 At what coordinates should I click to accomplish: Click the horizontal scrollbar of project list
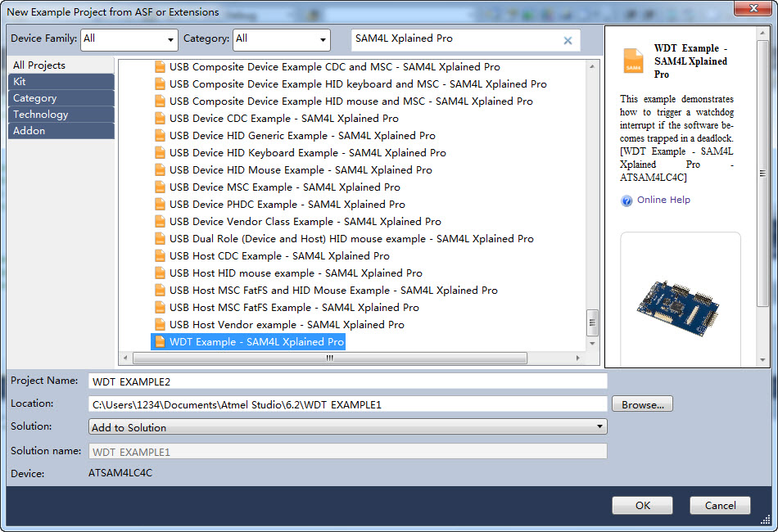329,358
